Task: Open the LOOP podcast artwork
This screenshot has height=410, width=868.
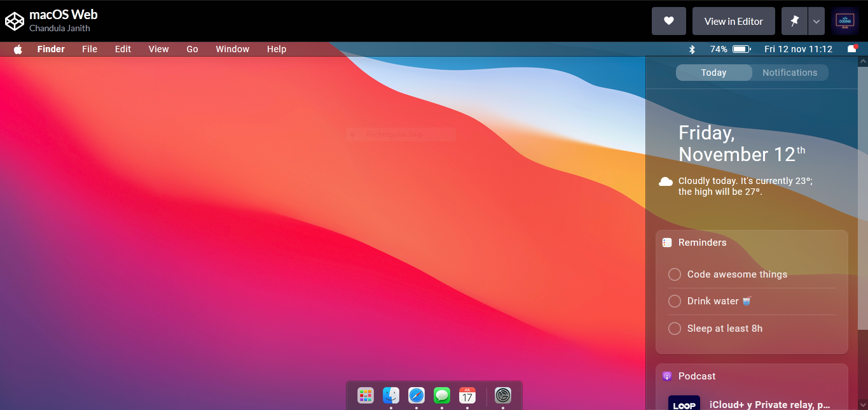Action: [684, 403]
